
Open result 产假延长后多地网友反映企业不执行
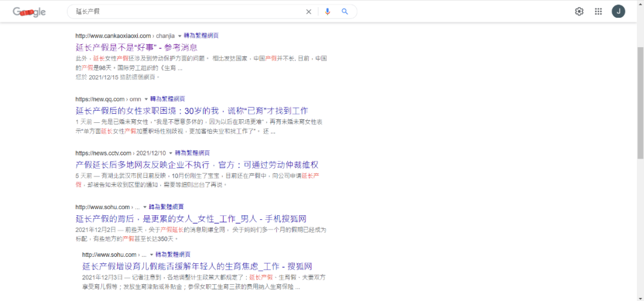(197, 165)
